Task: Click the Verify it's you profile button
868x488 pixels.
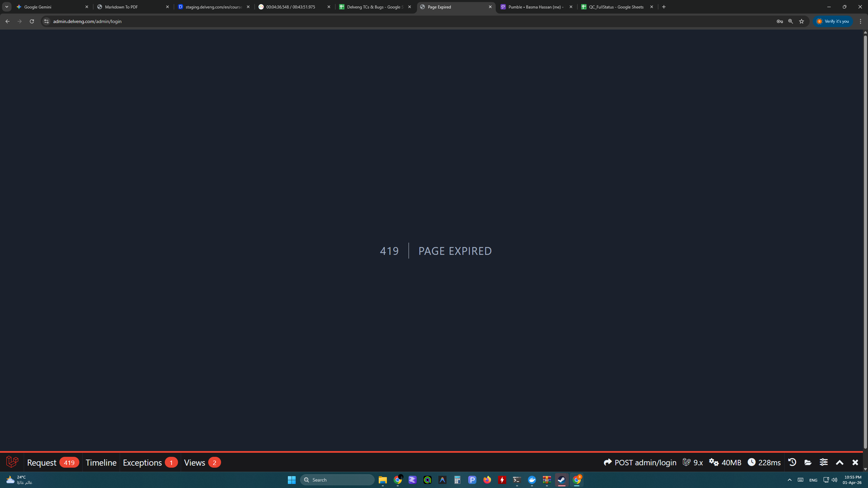Action: [x=833, y=21]
